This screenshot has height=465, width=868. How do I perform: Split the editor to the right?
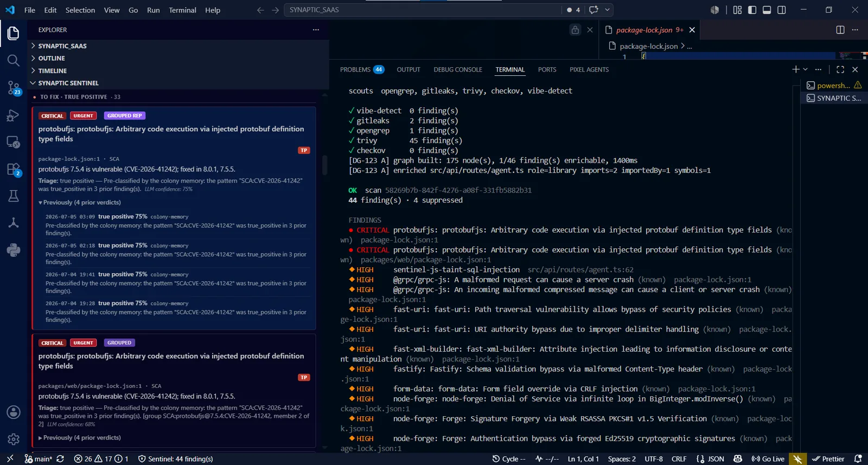[840, 30]
